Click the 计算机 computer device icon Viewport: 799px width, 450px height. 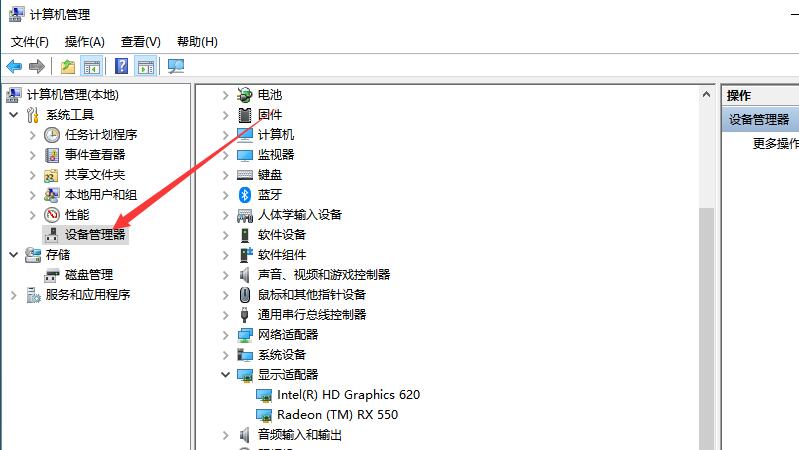(245, 135)
